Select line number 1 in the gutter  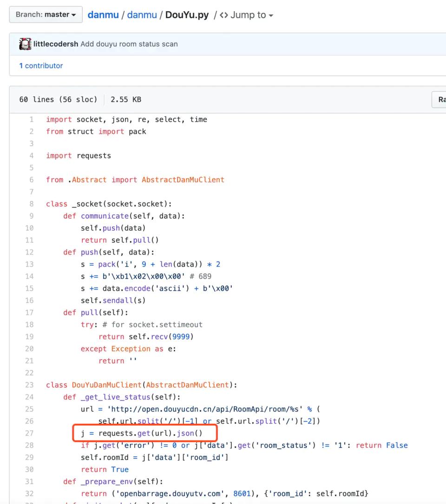coord(32,119)
